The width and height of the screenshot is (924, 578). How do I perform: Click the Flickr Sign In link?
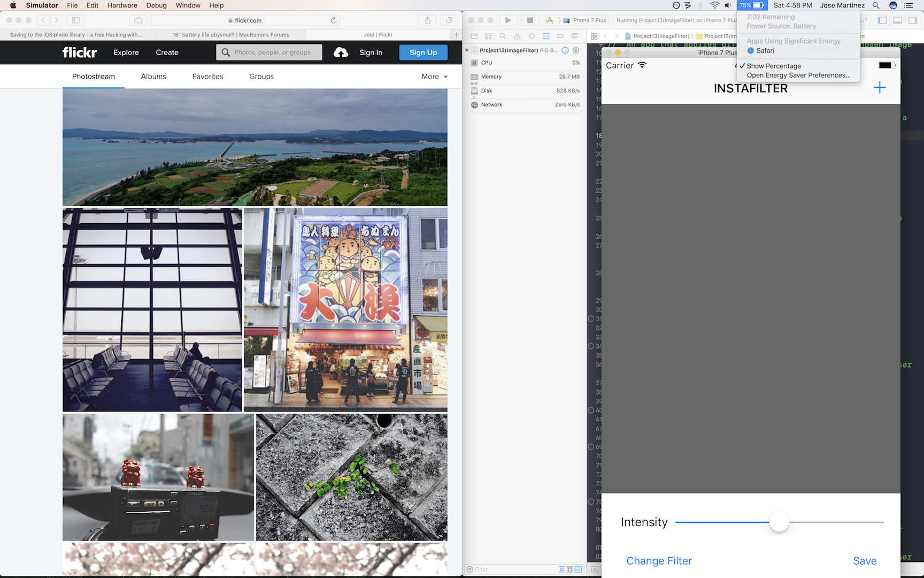(x=371, y=52)
